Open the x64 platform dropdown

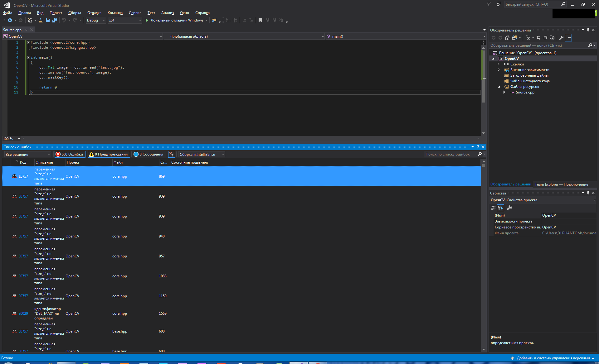click(x=125, y=20)
